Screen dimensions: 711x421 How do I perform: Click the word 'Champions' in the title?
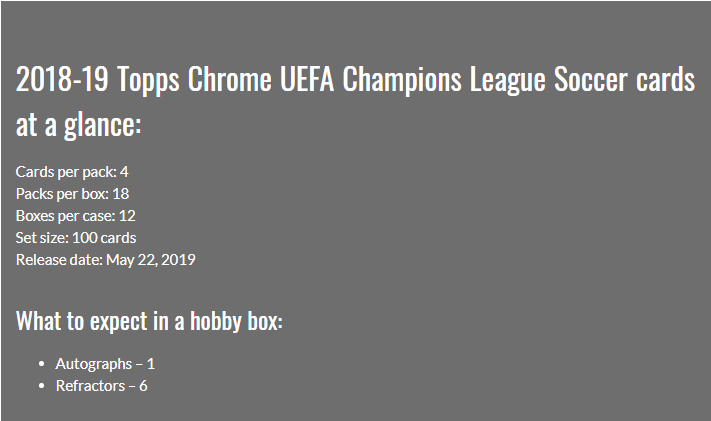(402, 80)
